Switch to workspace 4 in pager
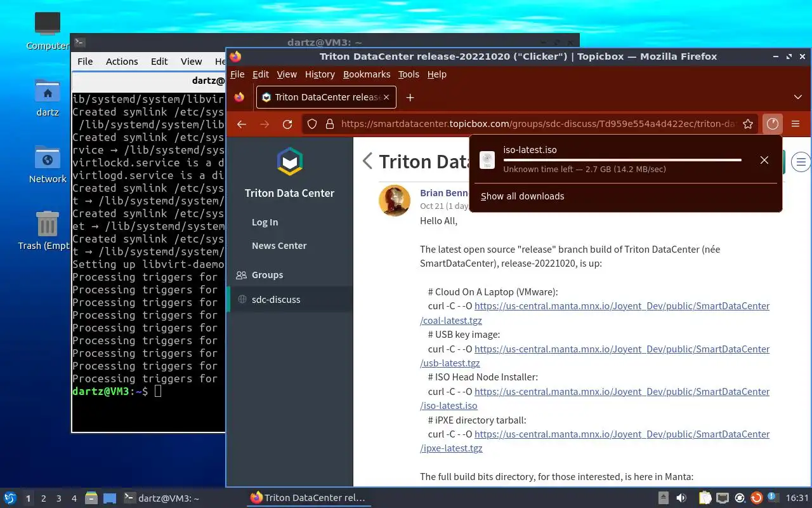Screen dimensions: 812x508 (74, 498)
